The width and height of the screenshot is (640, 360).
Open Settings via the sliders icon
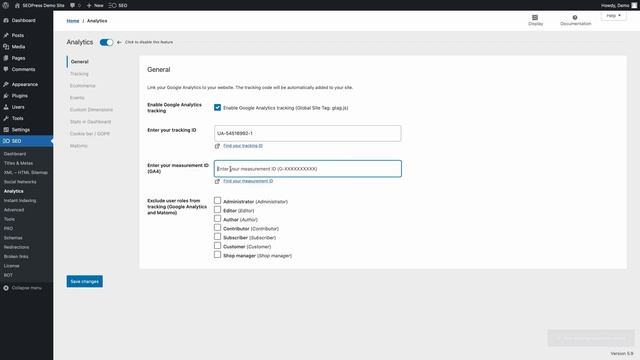click(6, 129)
